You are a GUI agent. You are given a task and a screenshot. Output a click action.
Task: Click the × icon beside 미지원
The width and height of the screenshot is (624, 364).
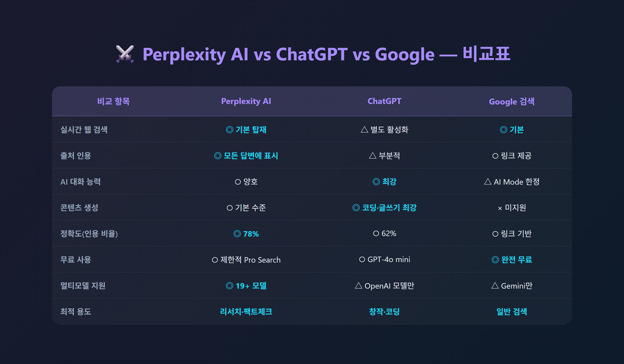coord(500,208)
